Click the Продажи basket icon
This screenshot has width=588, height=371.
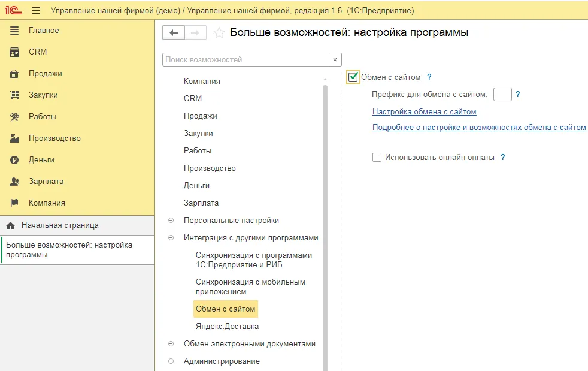(x=14, y=74)
